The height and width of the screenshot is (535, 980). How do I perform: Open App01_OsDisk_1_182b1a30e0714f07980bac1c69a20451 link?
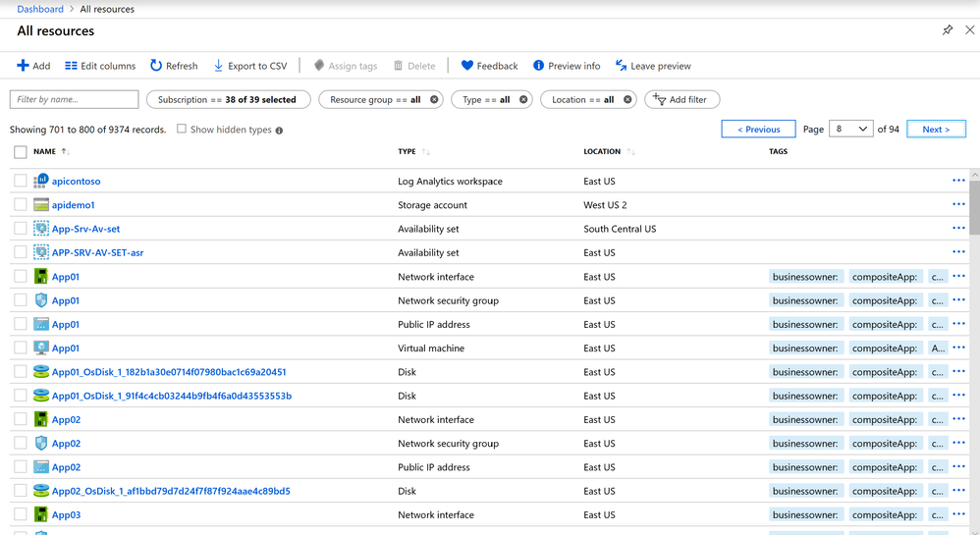[x=169, y=372]
